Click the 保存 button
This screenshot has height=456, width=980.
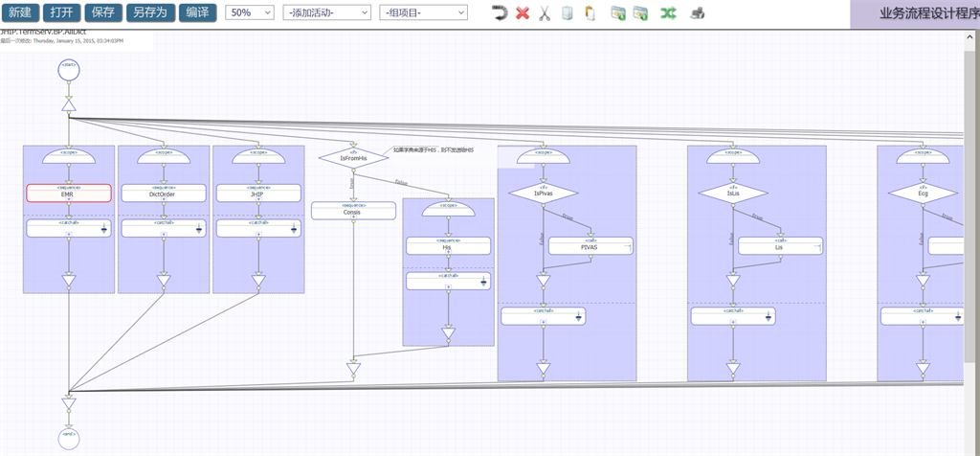101,12
